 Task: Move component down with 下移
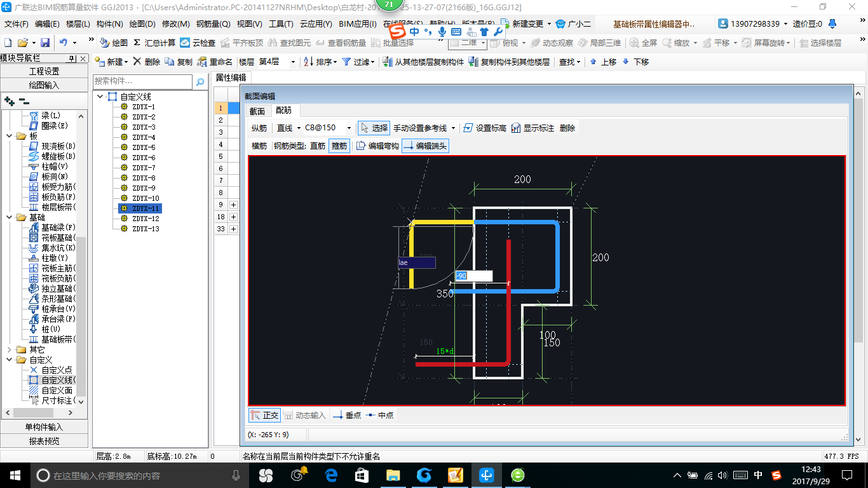click(635, 62)
